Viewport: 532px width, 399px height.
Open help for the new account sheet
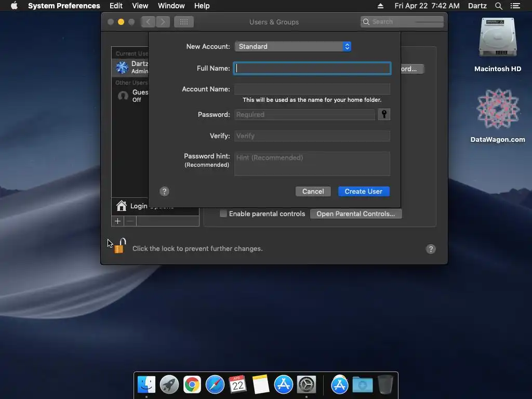(x=164, y=191)
